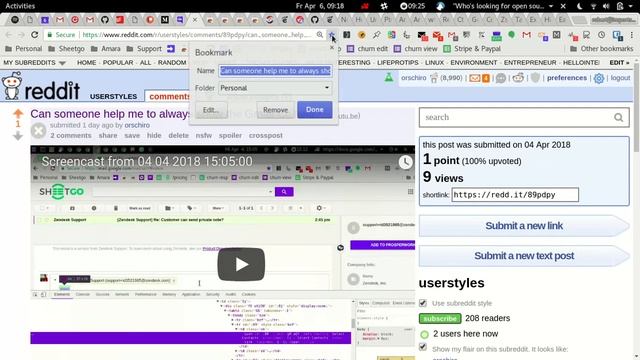640x360 pixels.
Task: Click Remove in the Bookmark popup
Action: 276,110
